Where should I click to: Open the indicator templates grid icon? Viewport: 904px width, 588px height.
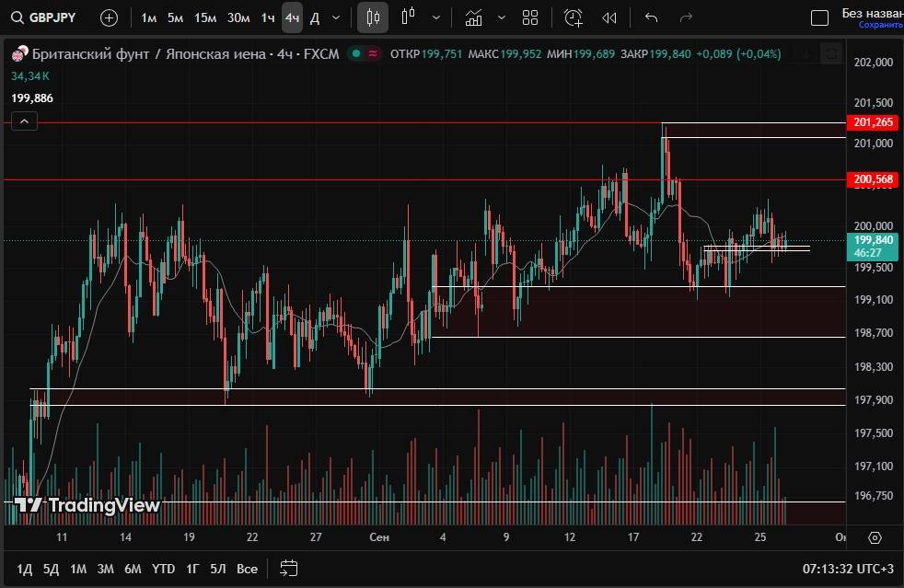[x=530, y=17]
